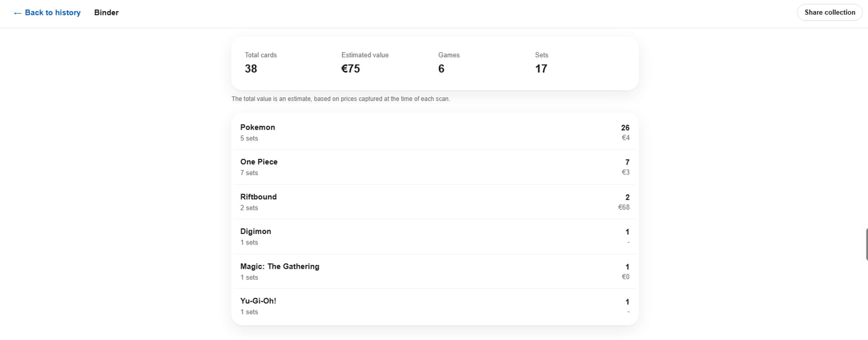
Task: Select the Digimon collection row
Action: [x=435, y=236]
